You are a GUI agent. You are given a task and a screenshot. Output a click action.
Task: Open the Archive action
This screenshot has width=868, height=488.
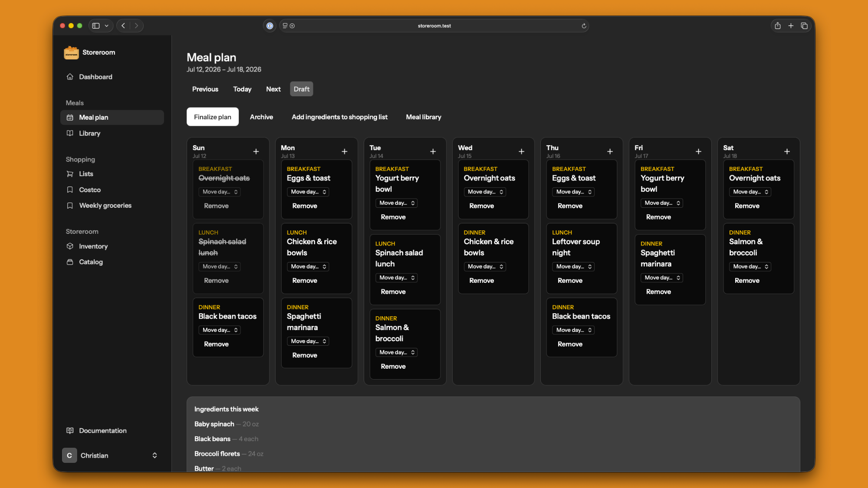pos(261,117)
